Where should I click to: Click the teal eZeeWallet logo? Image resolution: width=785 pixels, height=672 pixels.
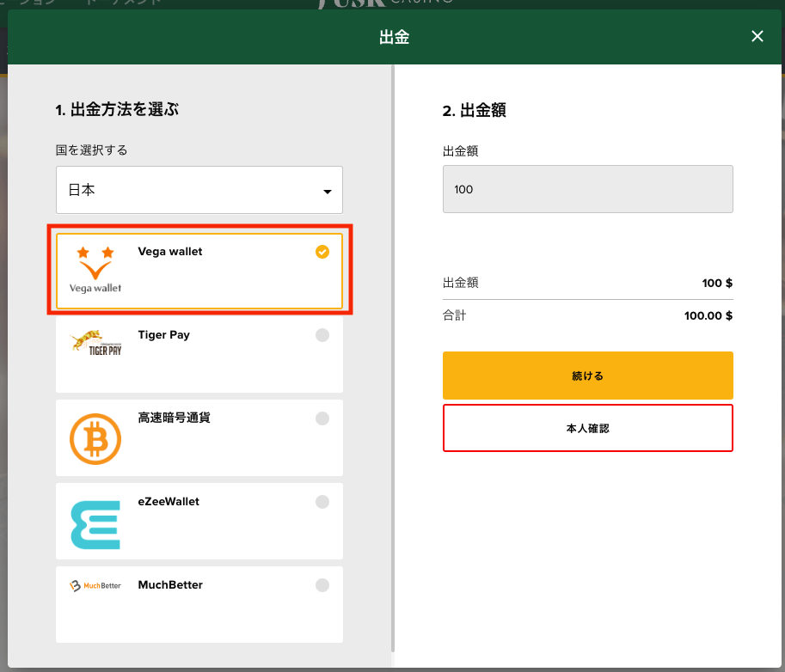[x=95, y=525]
